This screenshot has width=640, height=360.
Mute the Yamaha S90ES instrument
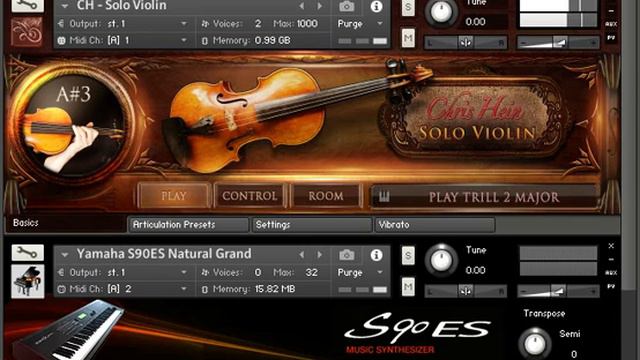(408, 287)
